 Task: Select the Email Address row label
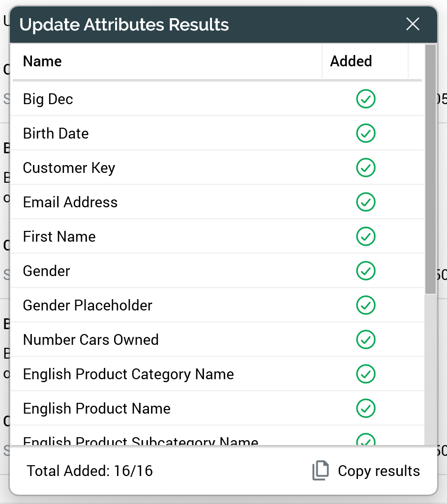(x=70, y=202)
